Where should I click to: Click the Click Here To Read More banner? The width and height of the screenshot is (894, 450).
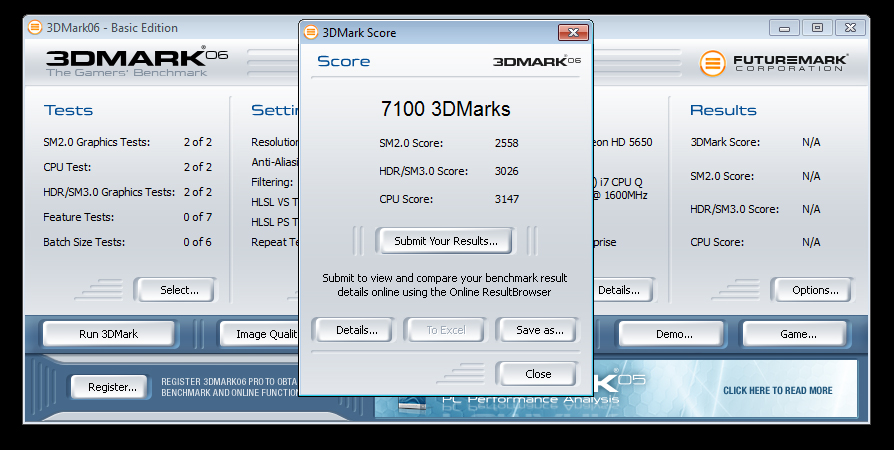click(x=778, y=391)
